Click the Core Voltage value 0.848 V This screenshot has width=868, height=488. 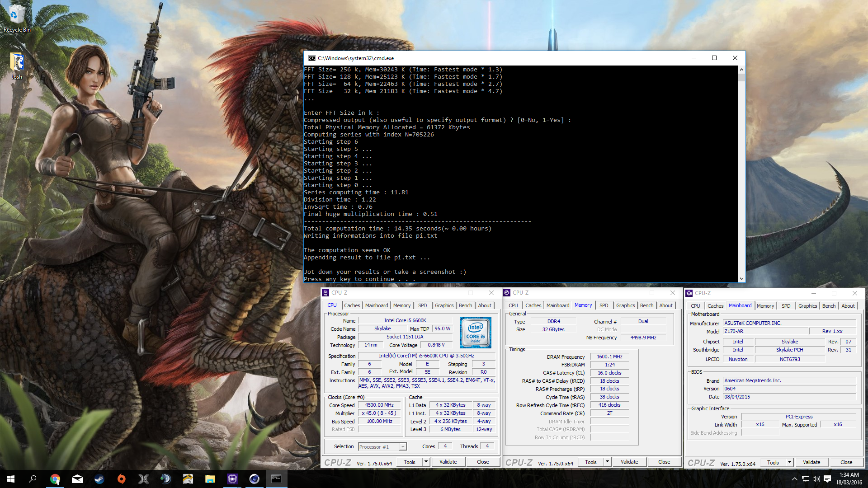[x=436, y=345]
